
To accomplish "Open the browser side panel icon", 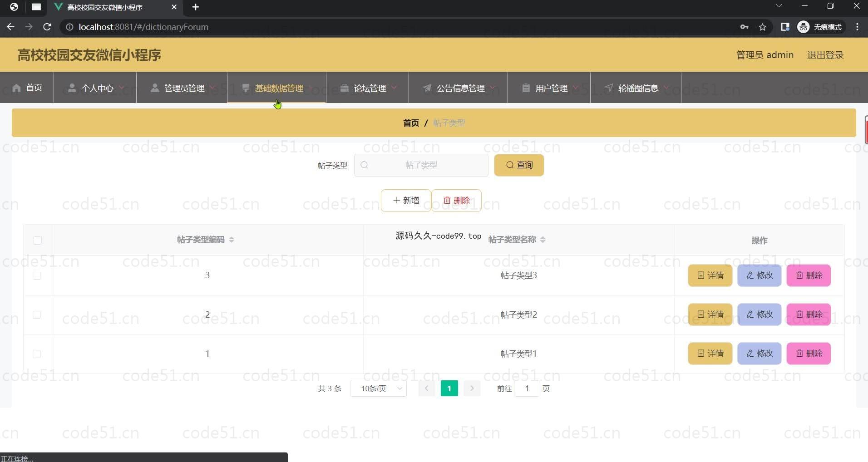I will pyautogui.click(x=785, y=27).
